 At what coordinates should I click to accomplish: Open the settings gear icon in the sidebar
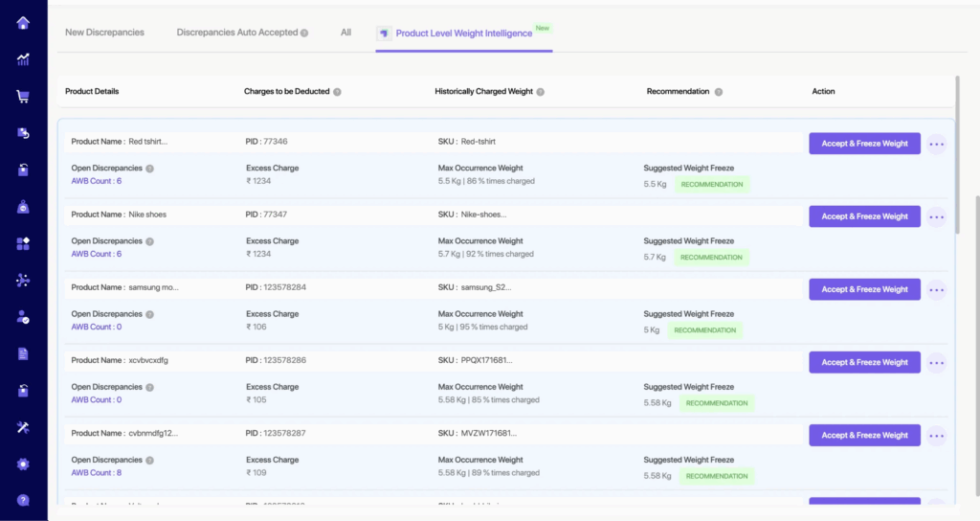point(23,464)
